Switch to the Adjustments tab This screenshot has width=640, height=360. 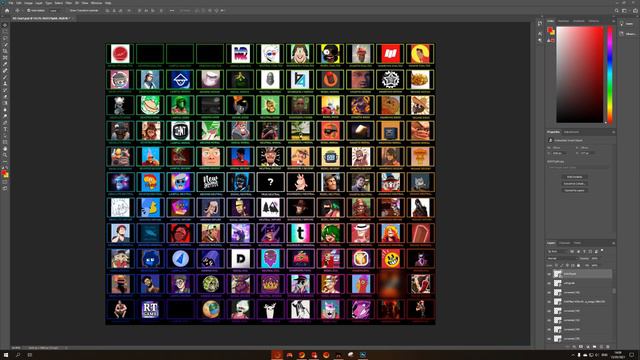[x=571, y=132]
